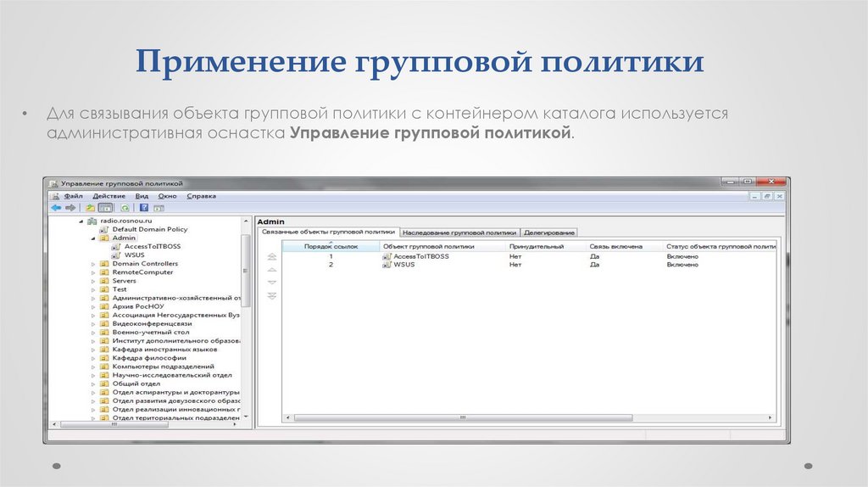Move link up with single up arrow
This screenshot has height=487, width=868.
coord(272,270)
